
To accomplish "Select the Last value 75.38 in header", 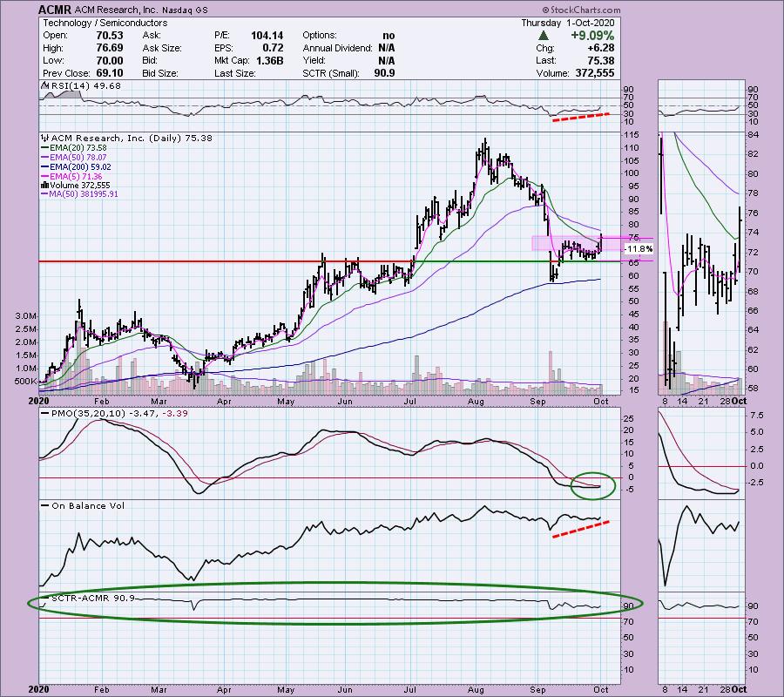I will [x=603, y=60].
